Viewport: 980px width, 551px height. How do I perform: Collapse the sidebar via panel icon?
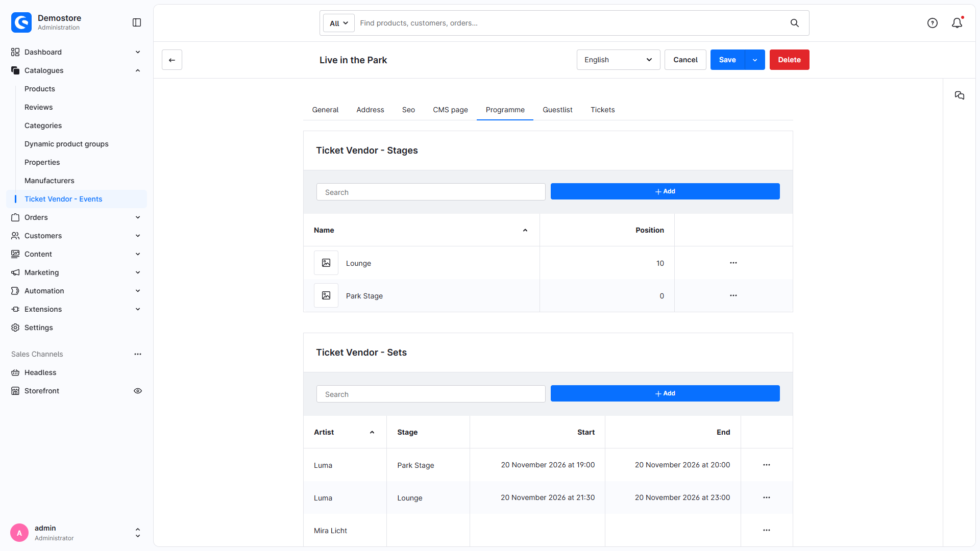(x=137, y=22)
